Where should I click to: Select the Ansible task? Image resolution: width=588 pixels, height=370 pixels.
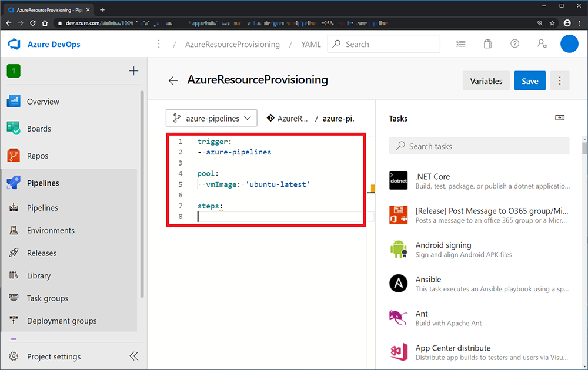click(479, 284)
